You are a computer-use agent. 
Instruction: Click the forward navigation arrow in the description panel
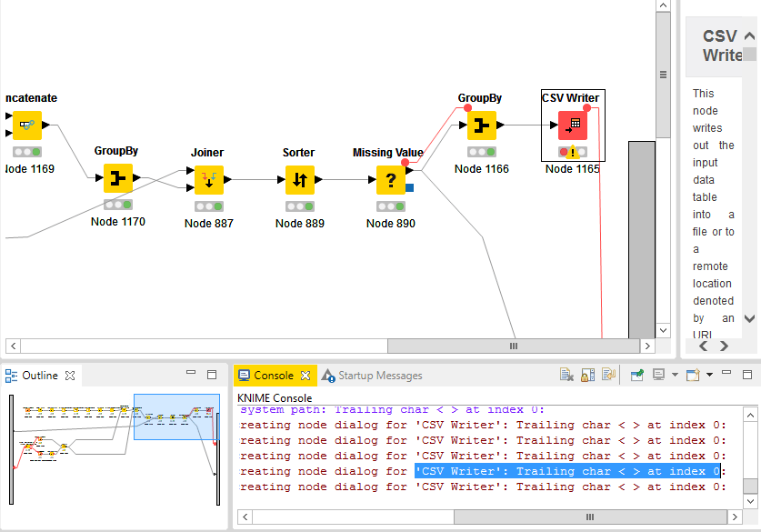click(724, 346)
